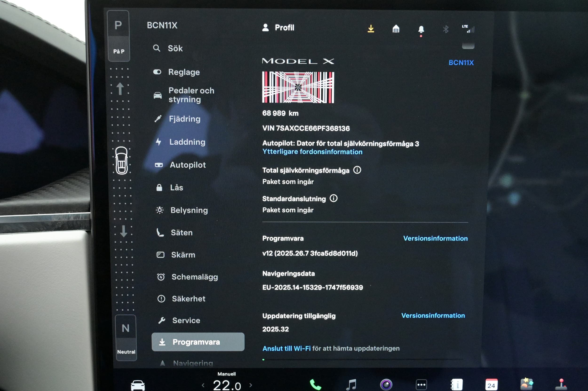Image resolution: width=588 pixels, height=391 pixels.
Task: Open notifications bell icon
Action: pos(421,29)
